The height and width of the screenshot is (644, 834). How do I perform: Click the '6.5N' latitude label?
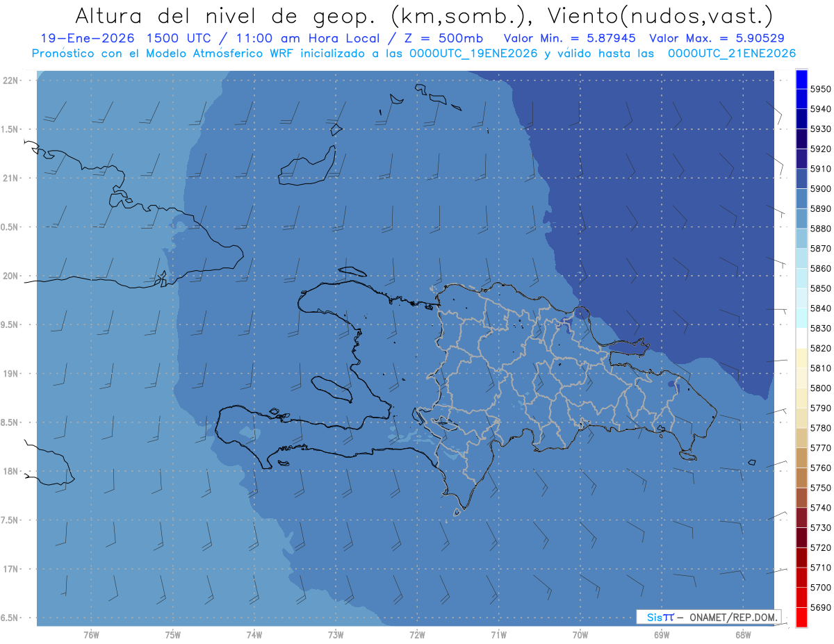pos(9,618)
